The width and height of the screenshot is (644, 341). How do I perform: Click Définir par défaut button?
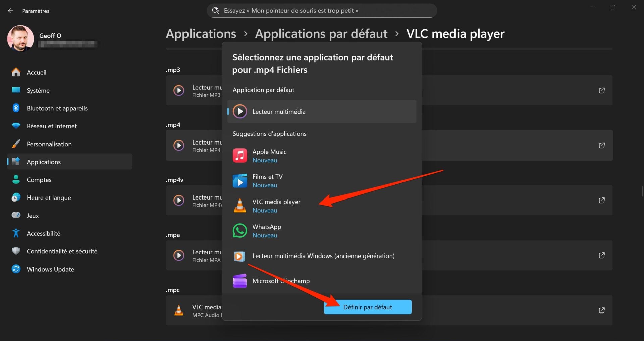click(368, 307)
